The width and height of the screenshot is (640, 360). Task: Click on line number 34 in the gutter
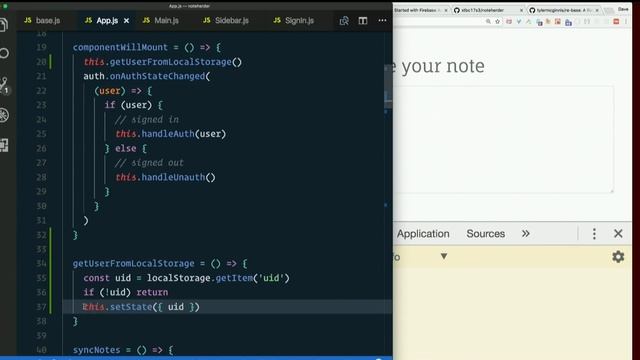41,263
